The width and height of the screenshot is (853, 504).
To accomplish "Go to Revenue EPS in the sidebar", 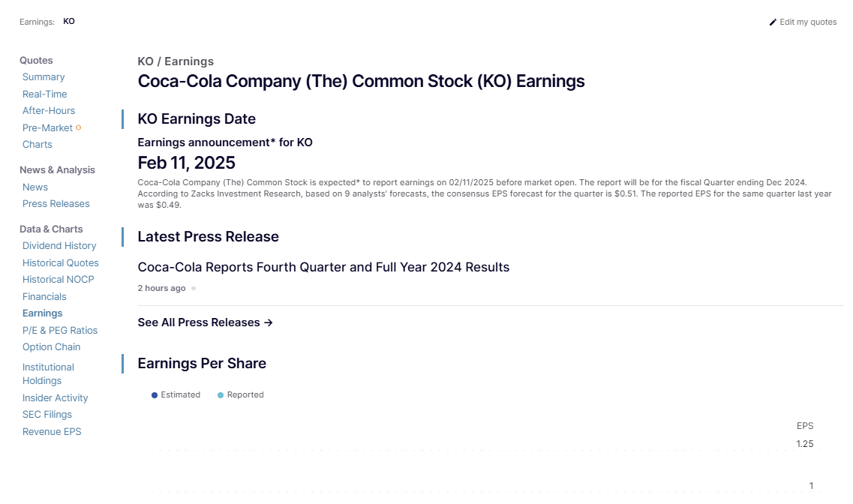I will coord(52,432).
